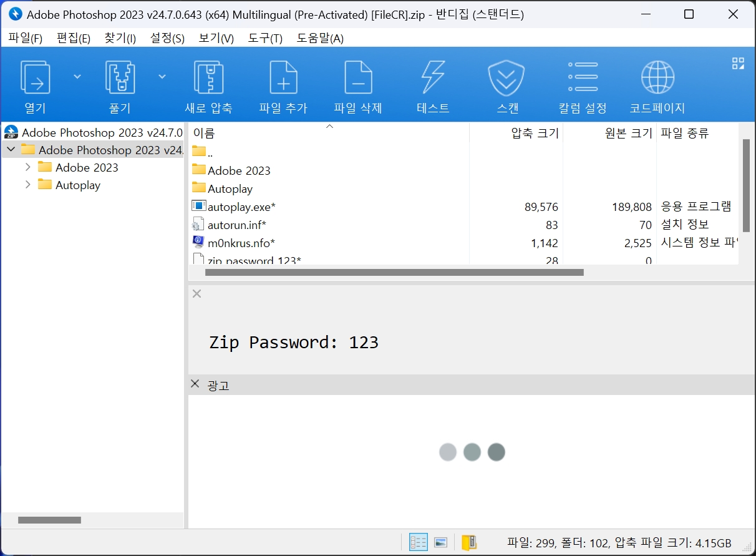This screenshot has width=756, height=556.
Task: Open the 도구(T) menu
Action: click(x=265, y=38)
